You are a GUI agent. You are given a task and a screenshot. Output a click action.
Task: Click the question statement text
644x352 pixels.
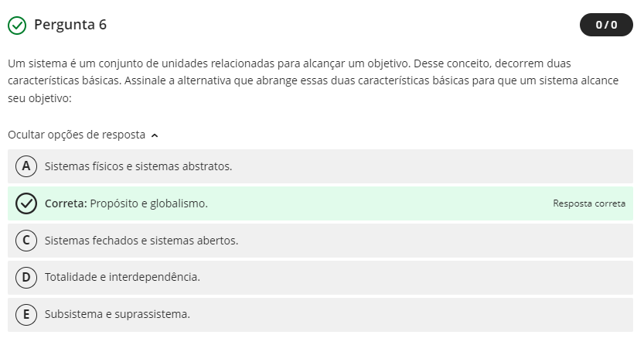309,81
